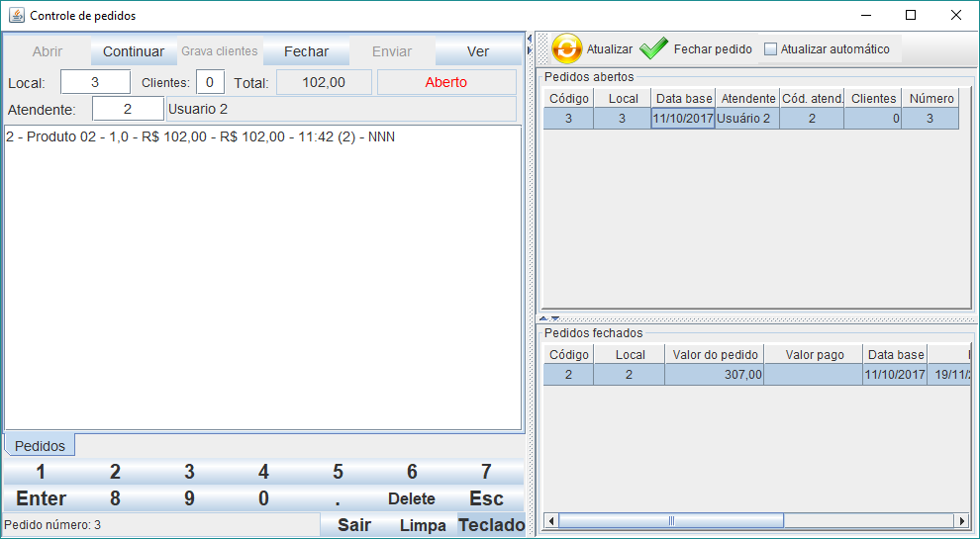
Task: Click the Teclado button
Action: point(491,525)
